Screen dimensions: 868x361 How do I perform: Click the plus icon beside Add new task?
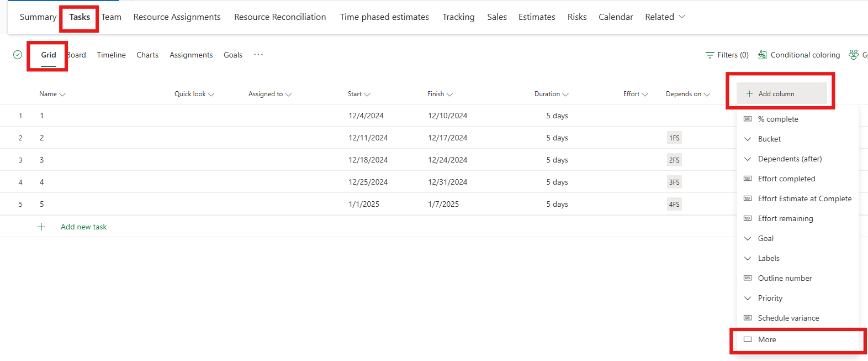click(41, 227)
